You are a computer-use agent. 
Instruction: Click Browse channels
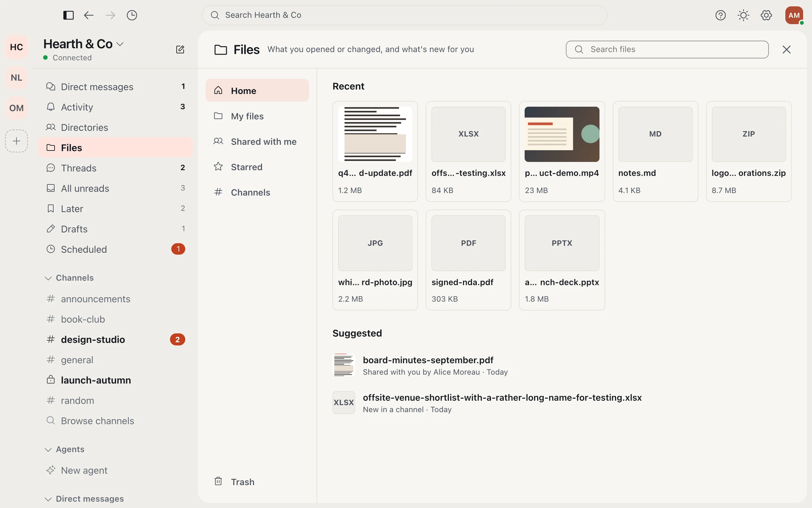(x=115, y=421)
